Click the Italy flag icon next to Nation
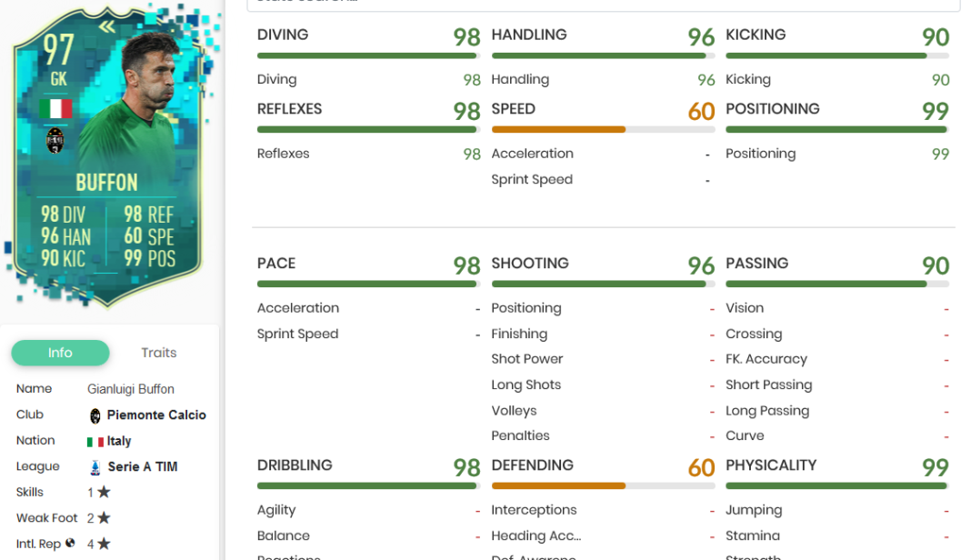Image resolution: width=971 pixels, height=560 pixels. (95, 440)
